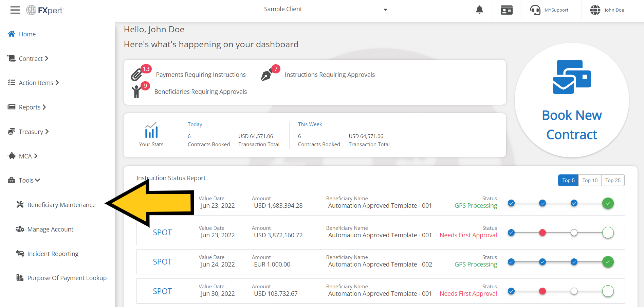This screenshot has height=307, width=644.
Task: Open Incident Reporting under Tools
Action: (x=53, y=254)
